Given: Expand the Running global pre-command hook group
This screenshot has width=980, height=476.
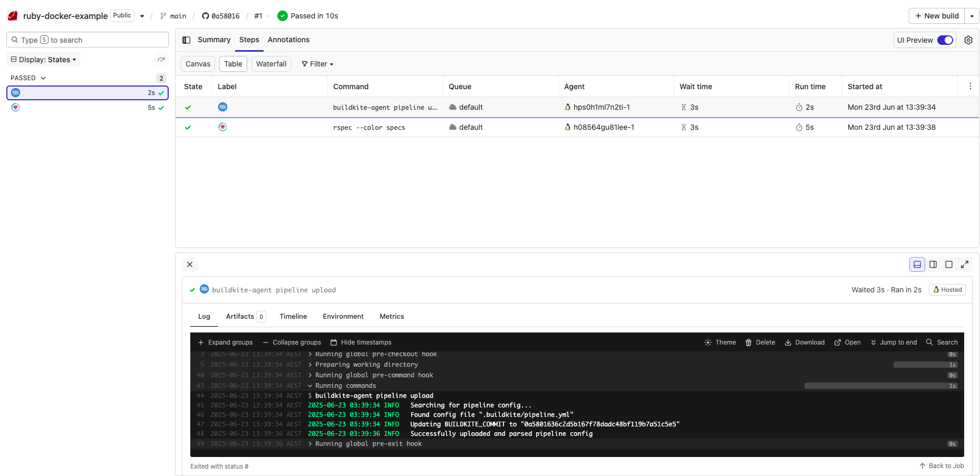Looking at the screenshot, I should 371,375.
